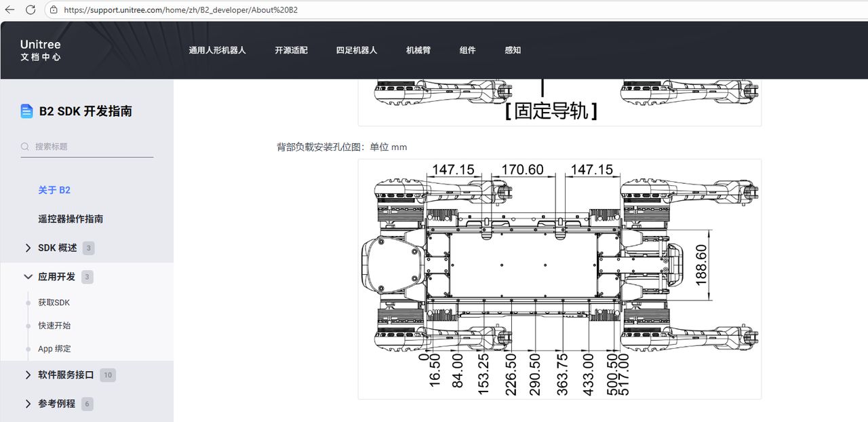Expand 软件服务接口 section chevron
The image size is (868, 422).
pos(28,375)
